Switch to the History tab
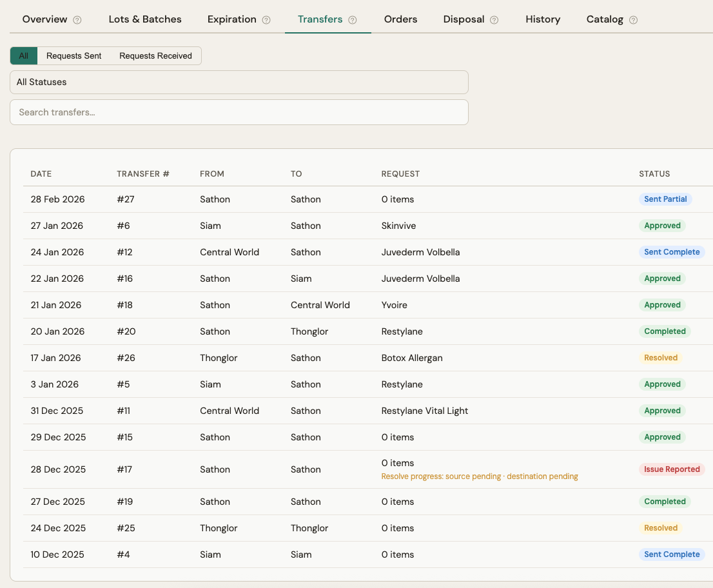The width and height of the screenshot is (713, 588). click(542, 19)
